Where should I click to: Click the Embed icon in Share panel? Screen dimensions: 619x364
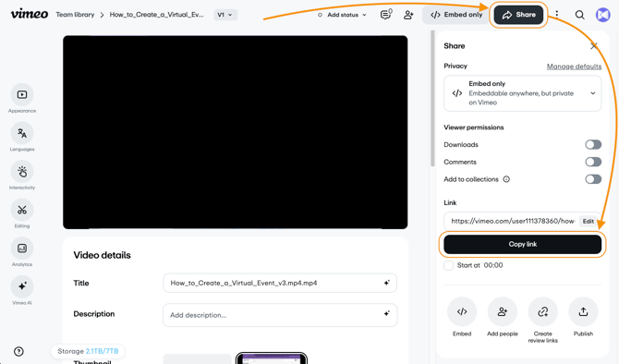(x=462, y=312)
